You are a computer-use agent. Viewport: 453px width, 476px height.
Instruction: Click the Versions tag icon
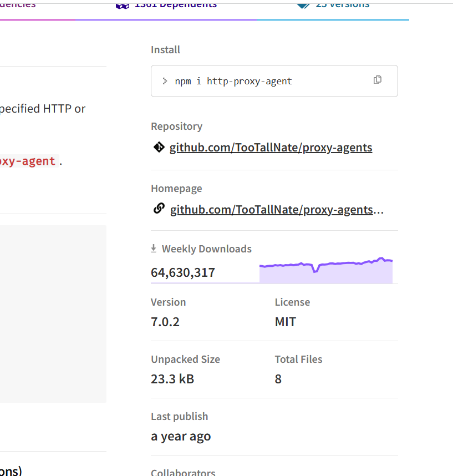[303, 5]
